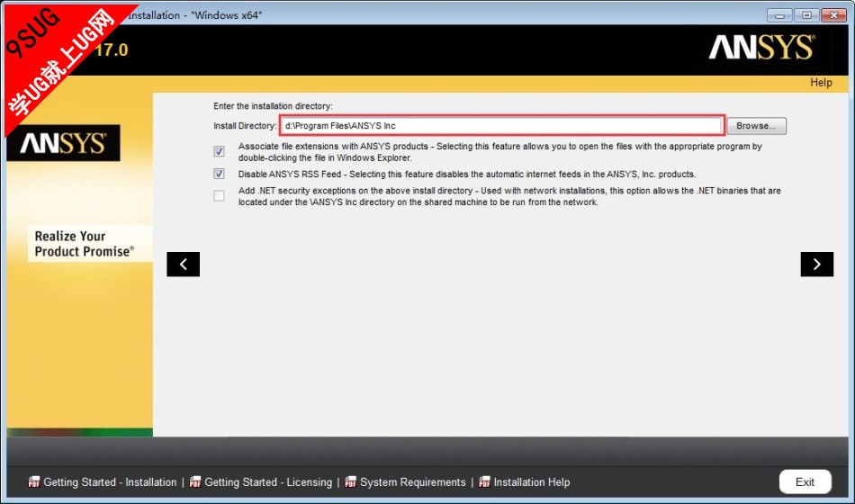Open System Requirements link
Screen dimensions: 855x504
[413, 482]
